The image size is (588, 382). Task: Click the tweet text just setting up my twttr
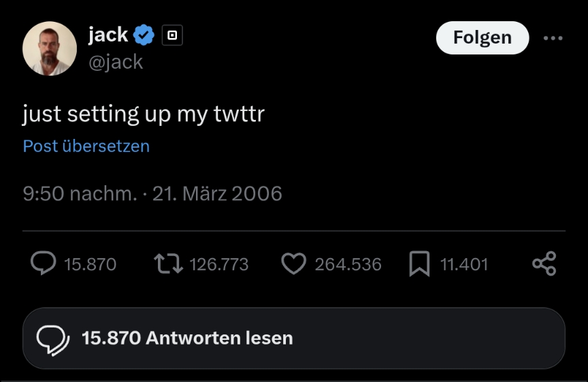(144, 114)
